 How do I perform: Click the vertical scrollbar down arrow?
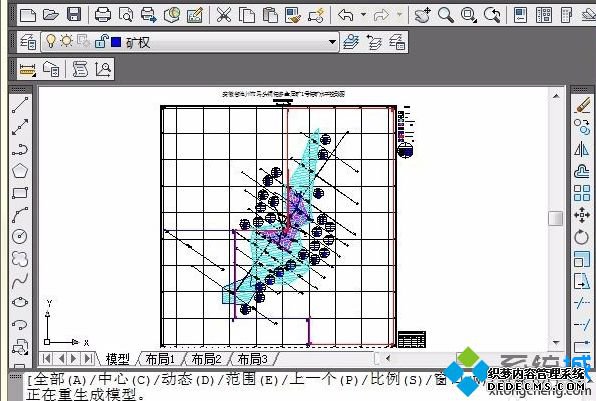(556, 342)
